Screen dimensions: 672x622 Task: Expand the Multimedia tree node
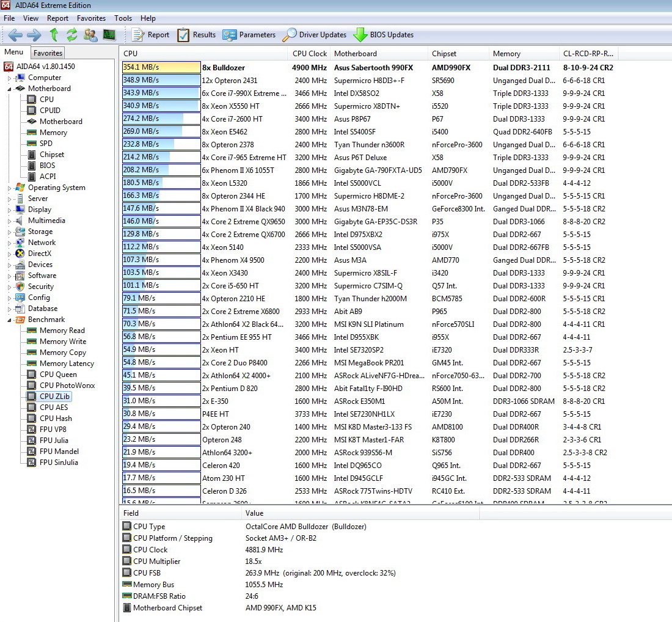point(9,221)
